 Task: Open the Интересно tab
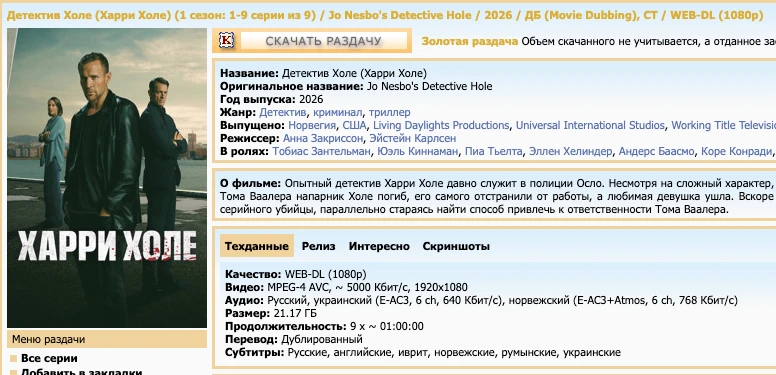(379, 246)
